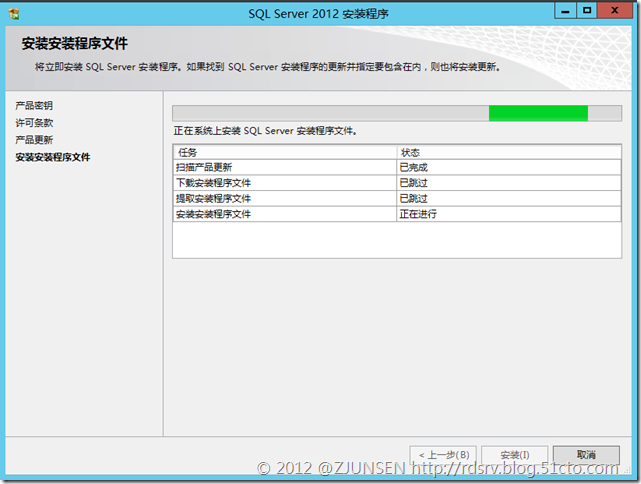641x484 pixels.
Task: Click the 任务 column header
Action: coord(285,152)
